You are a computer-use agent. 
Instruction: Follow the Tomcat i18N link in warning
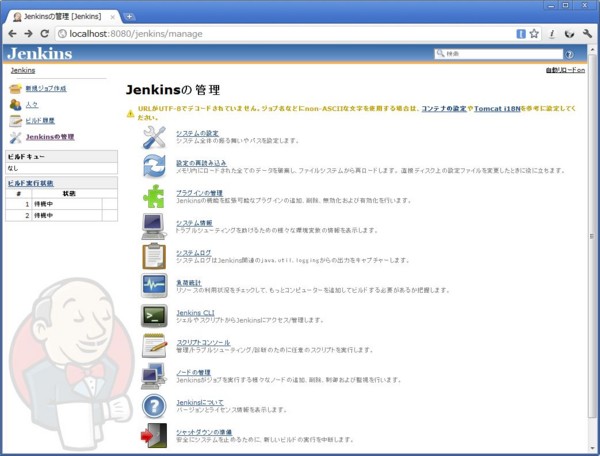[497, 109]
